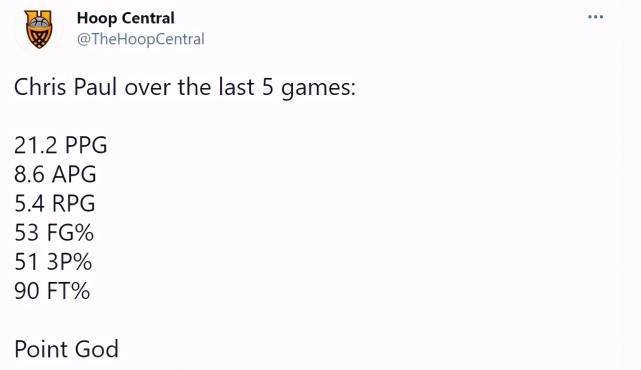Click the 'Chris Paul over the last 5 games:' line
The height and width of the screenshot is (370, 641).
tap(185, 88)
